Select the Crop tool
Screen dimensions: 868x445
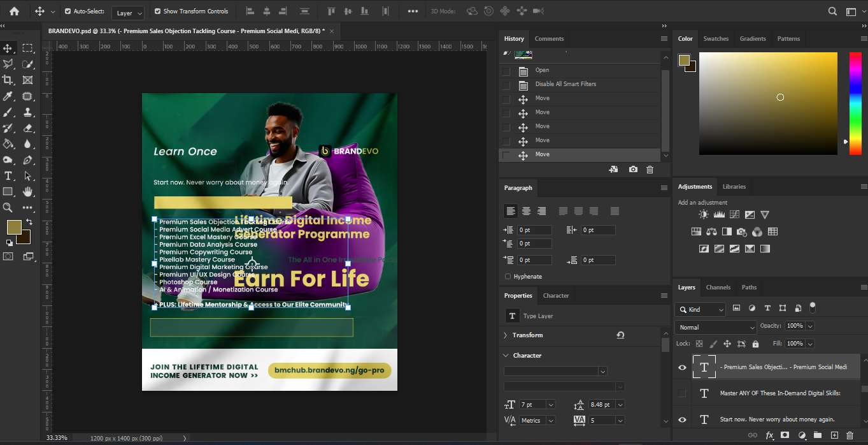(8, 80)
